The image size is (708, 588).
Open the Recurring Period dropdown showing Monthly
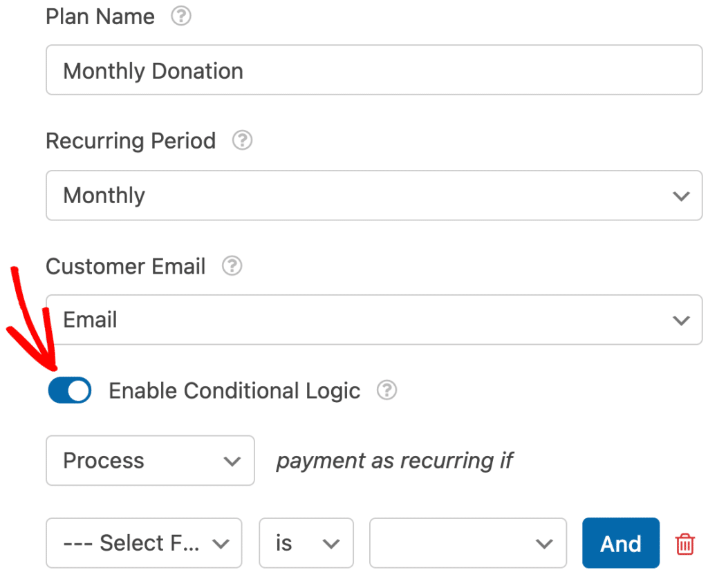(x=373, y=196)
